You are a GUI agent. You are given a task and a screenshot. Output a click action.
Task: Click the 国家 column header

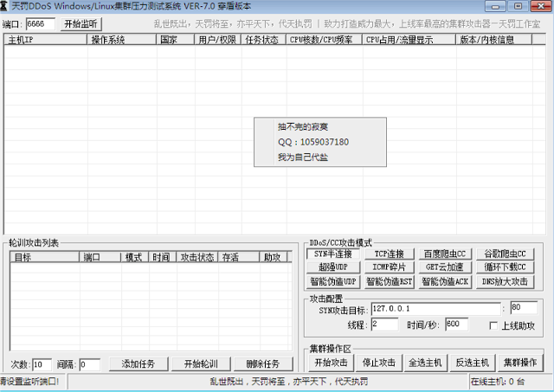click(175, 40)
